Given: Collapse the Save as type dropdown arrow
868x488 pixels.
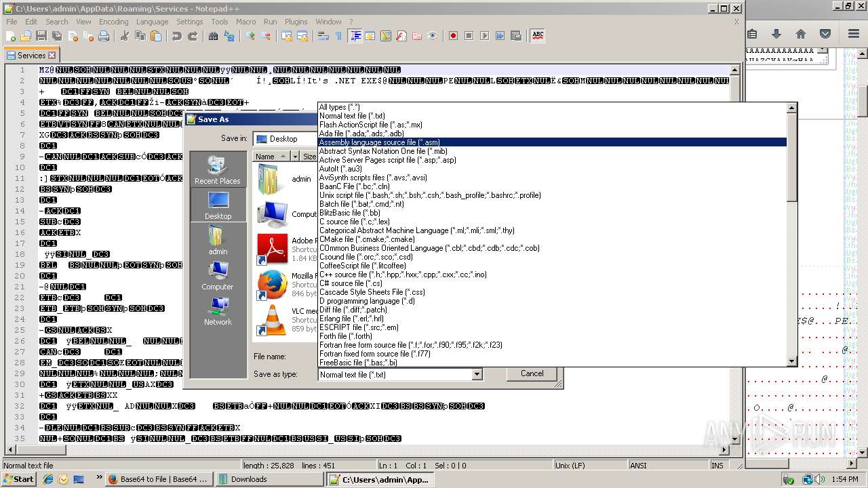Looking at the screenshot, I should coord(477,374).
